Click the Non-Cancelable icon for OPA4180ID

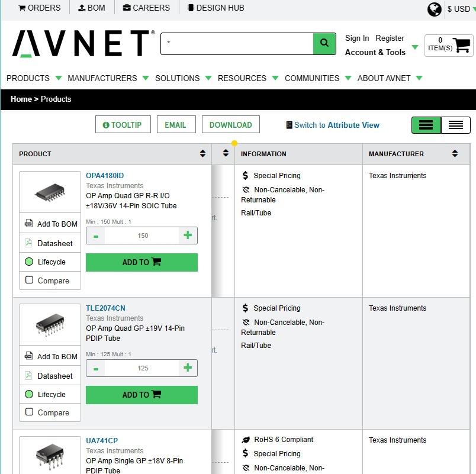[246, 190]
